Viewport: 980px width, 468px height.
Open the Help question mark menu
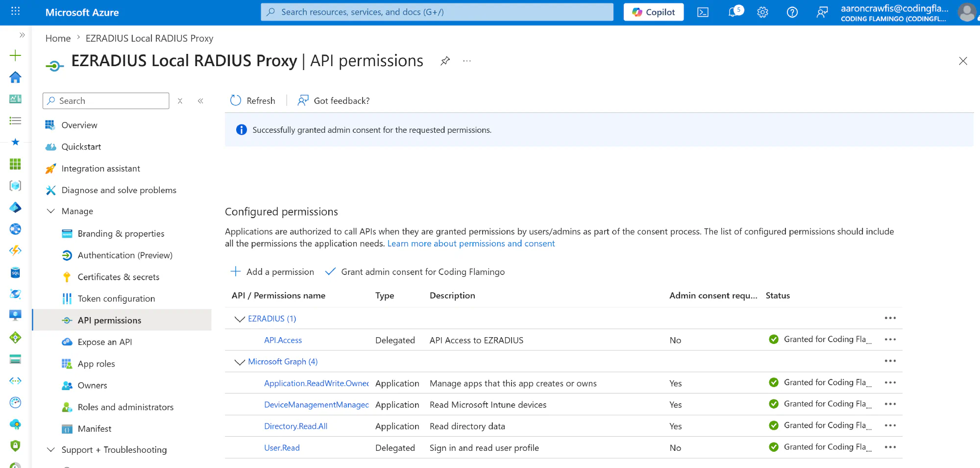point(792,12)
